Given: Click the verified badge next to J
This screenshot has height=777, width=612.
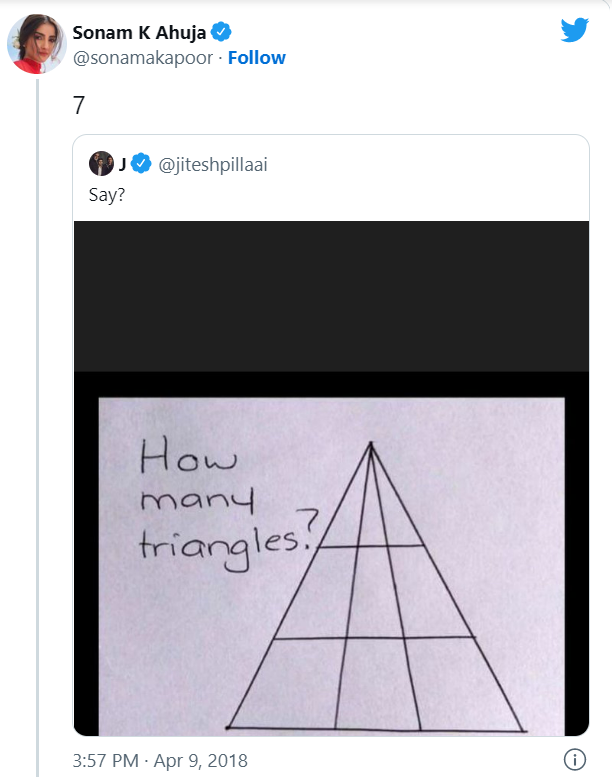Looking at the screenshot, I should [142, 163].
